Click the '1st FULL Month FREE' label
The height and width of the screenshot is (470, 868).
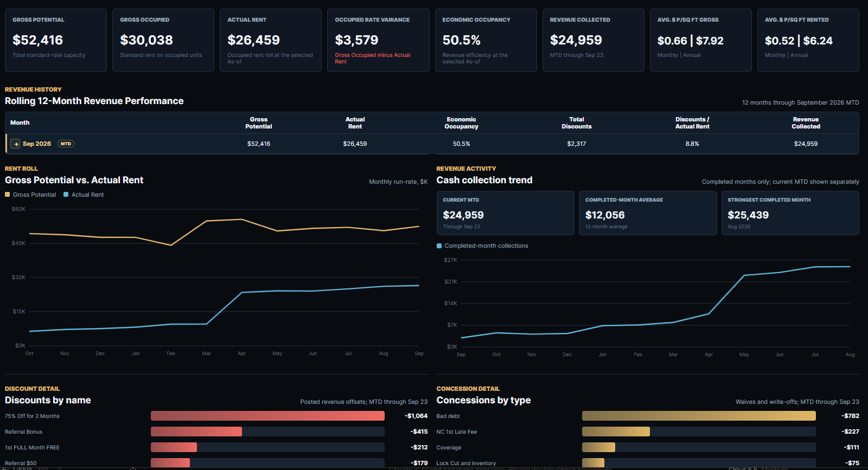click(32, 448)
